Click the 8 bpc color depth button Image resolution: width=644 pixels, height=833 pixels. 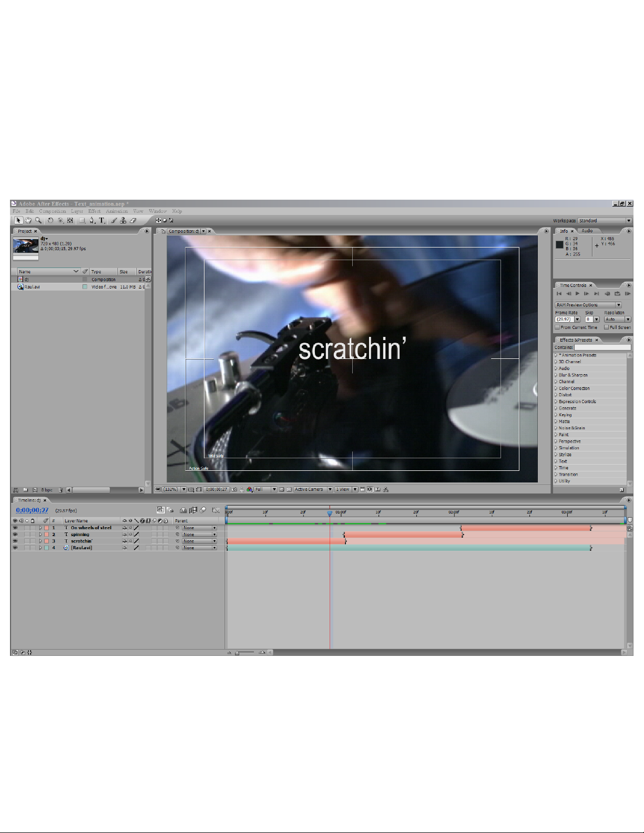tap(47, 490)
